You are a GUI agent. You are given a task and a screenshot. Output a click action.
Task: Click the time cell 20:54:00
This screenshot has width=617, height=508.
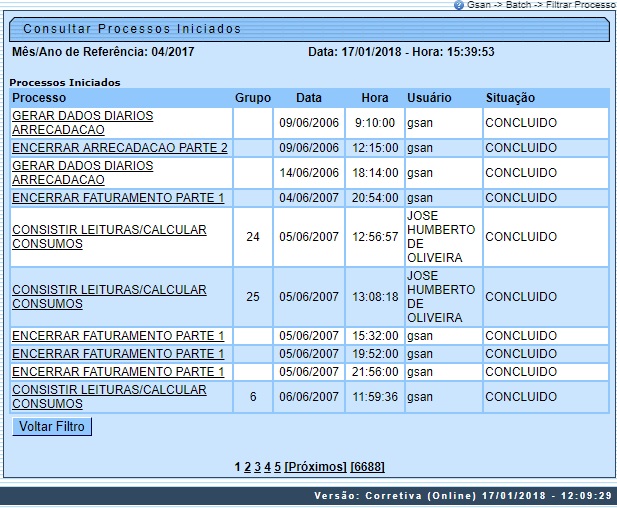[375, 198]
